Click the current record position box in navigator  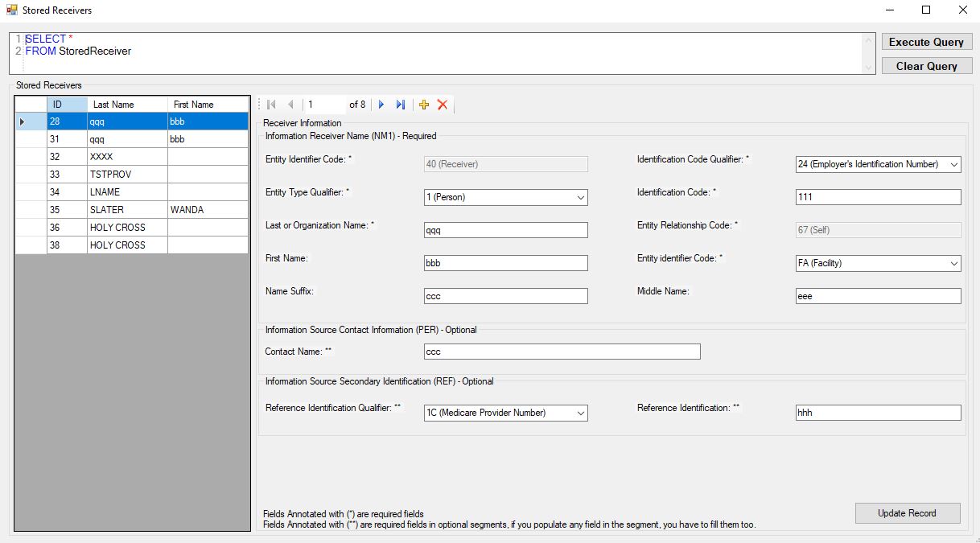(x=324, y=105)
